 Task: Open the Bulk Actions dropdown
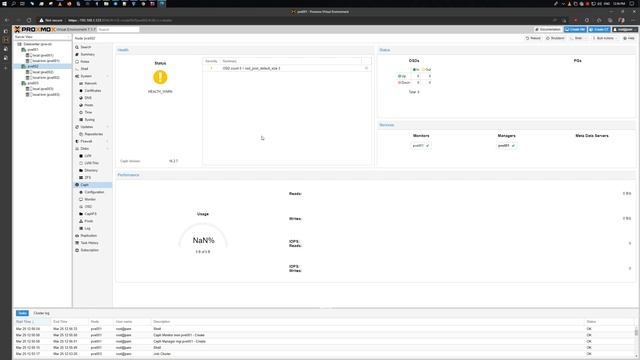pos(605,38)
